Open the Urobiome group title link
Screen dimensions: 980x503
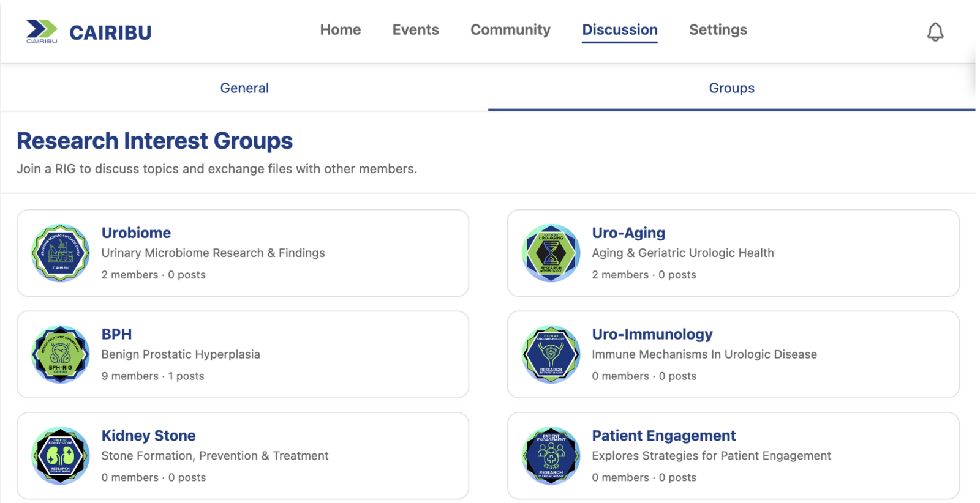point(136,233)
